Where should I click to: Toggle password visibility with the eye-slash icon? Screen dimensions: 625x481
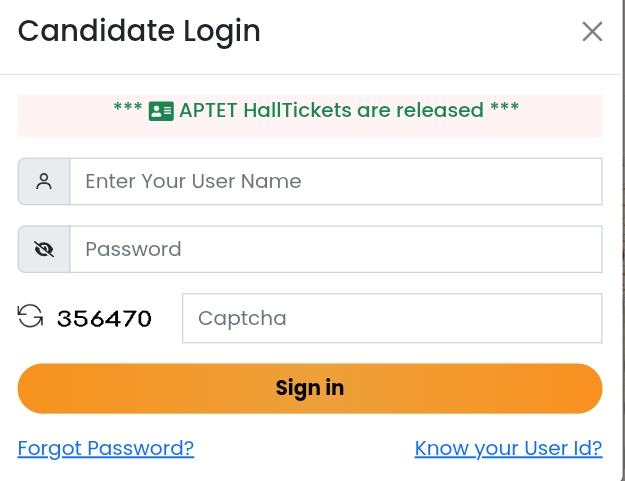44,250
